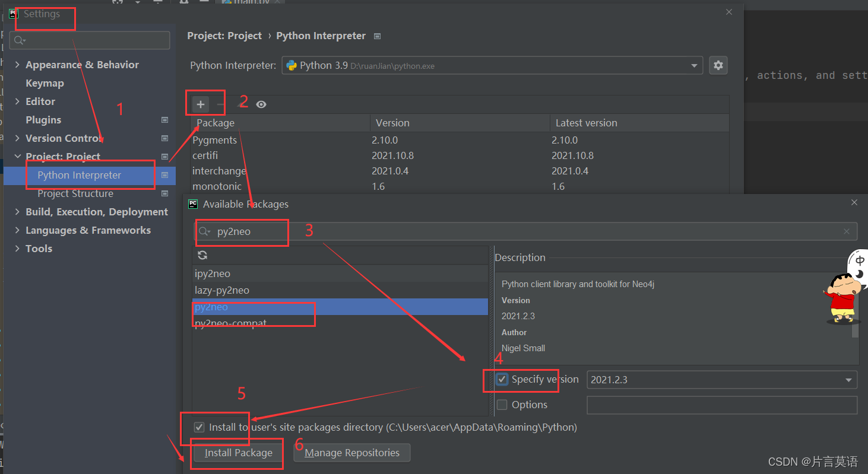Open the Plugins settings page

coord(43,120)
